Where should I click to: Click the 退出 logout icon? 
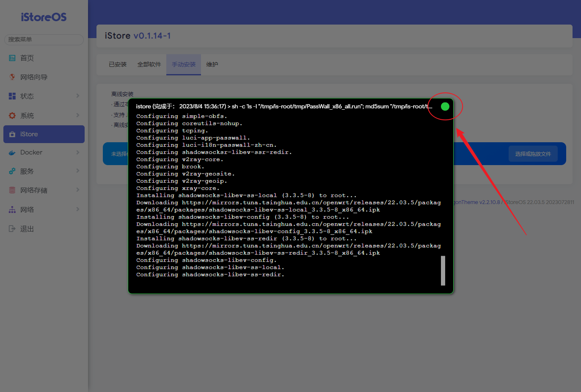pos(12,229)
